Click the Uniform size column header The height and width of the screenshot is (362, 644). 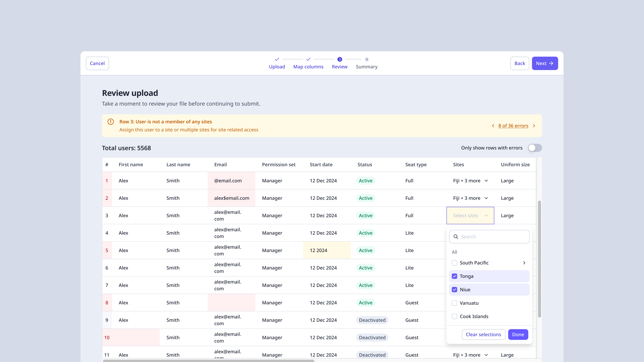(515, 165)
